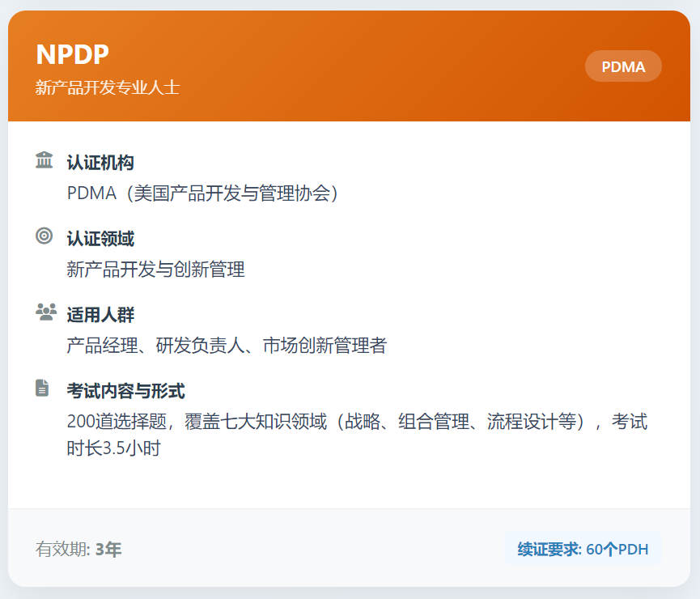This screenshot has height=599, width=700.
Task: Click the 新产品开发专业人士 subtitle
Action: tap(108, 87)
